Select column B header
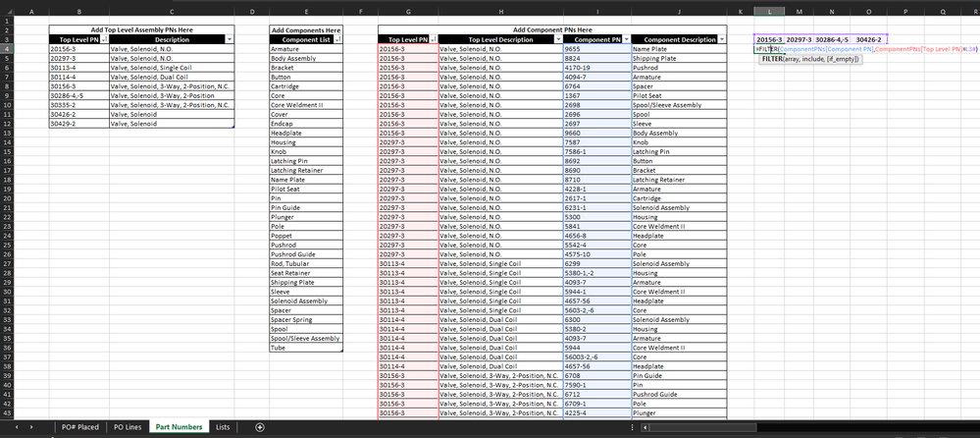Viewport: 980px width, 438px height. 78,11
